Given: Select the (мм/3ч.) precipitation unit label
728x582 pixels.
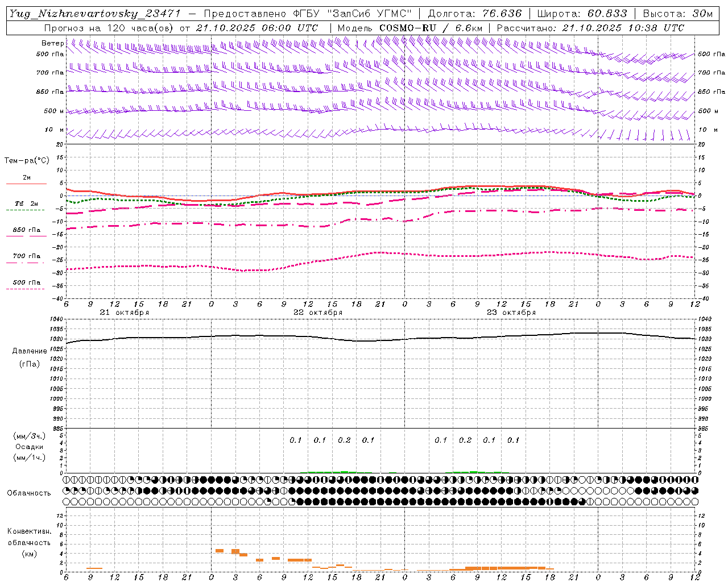Looking at the screenshot, I should click(30, 436).
